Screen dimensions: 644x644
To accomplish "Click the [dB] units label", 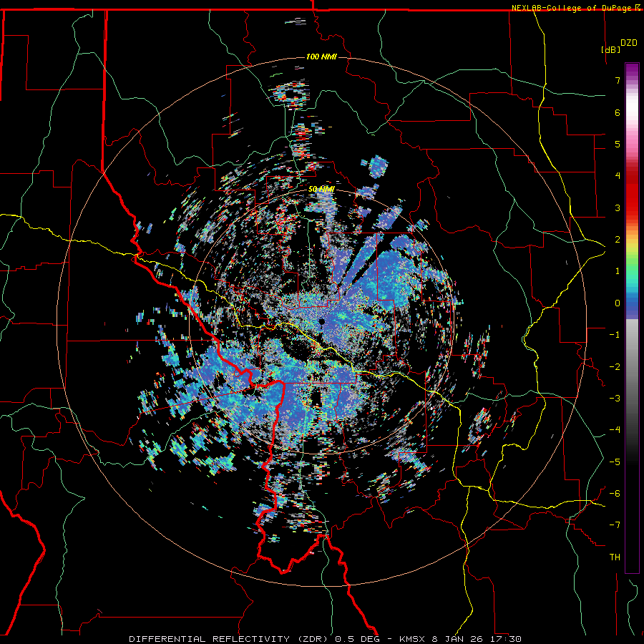I will pos(610,49).
